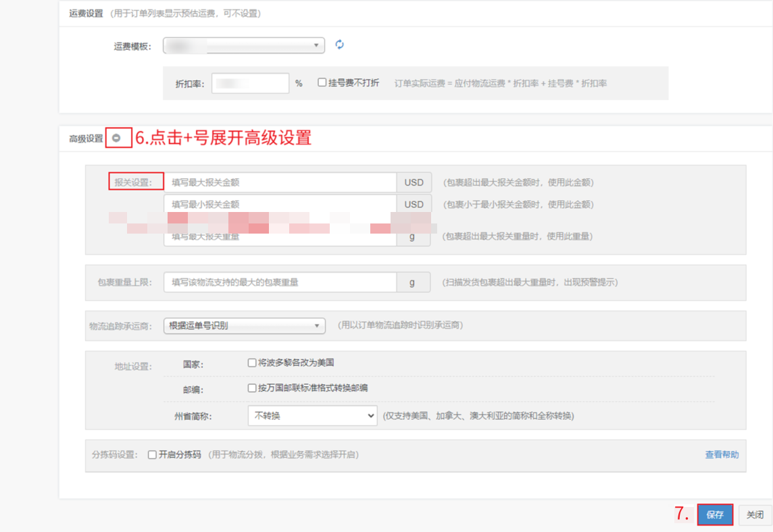Click g unit beside 包裹重量上限 field

coord(412,283)
